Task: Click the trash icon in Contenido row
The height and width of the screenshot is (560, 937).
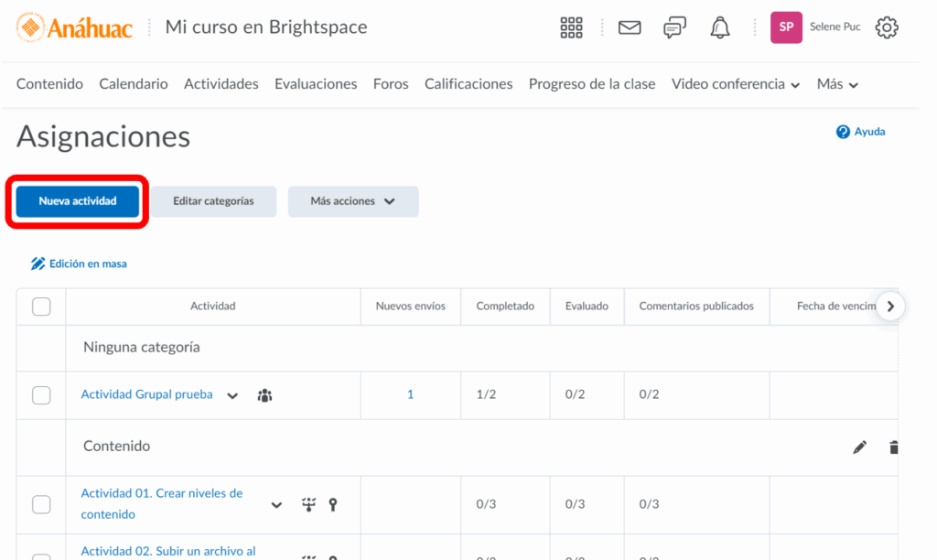Action: point(893,447)
